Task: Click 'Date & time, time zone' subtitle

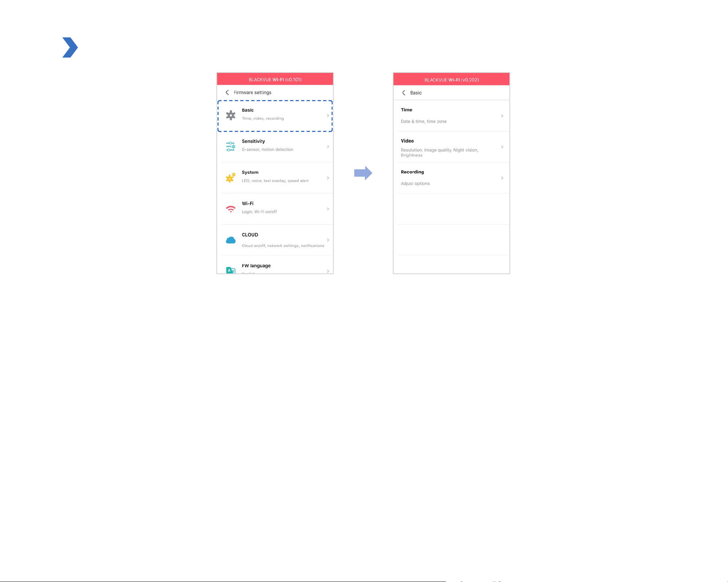Action: [x=424, y=121]
